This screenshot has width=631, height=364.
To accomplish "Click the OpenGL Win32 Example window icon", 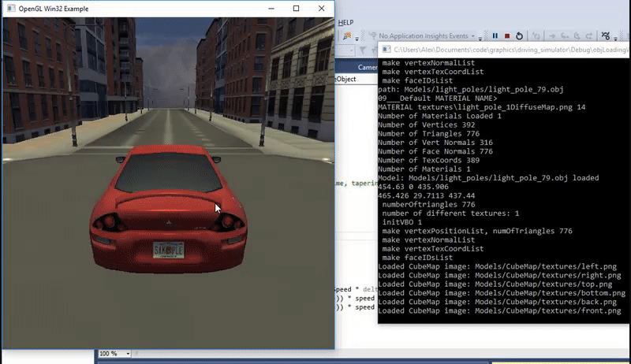I will click(x=11, y=9).
